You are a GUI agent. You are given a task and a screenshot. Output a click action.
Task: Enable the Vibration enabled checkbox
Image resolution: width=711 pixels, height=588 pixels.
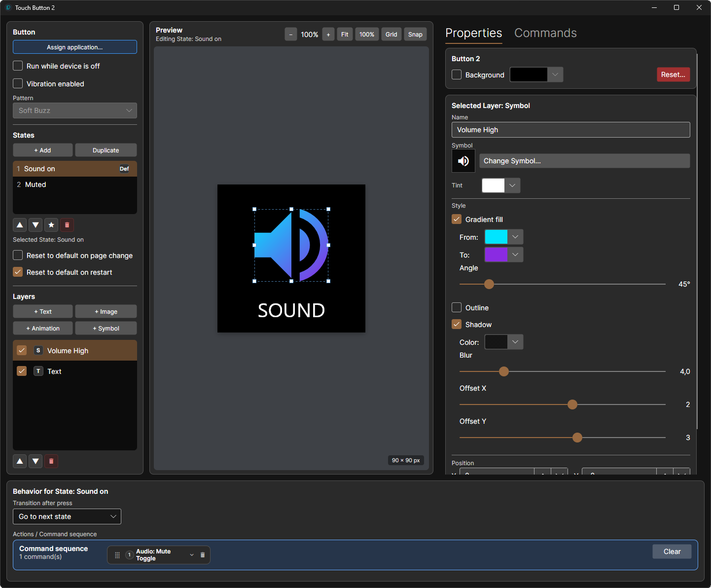(18, 83)
